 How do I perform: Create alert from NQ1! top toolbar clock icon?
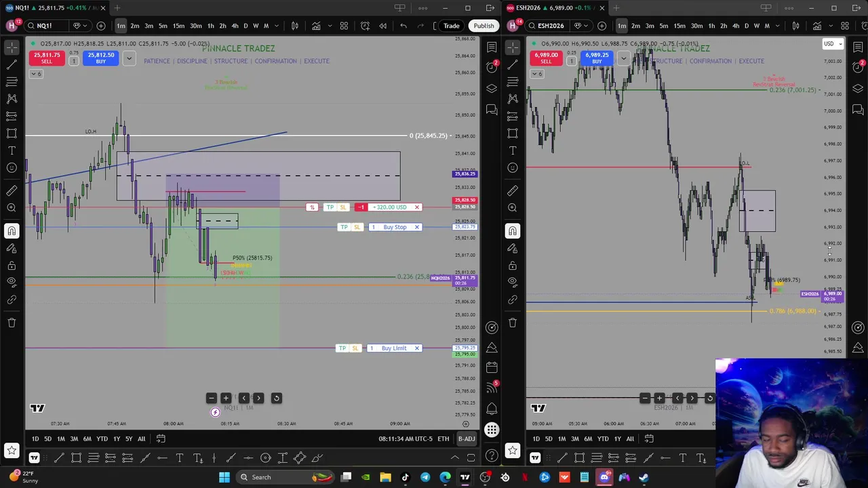[365, 26]
